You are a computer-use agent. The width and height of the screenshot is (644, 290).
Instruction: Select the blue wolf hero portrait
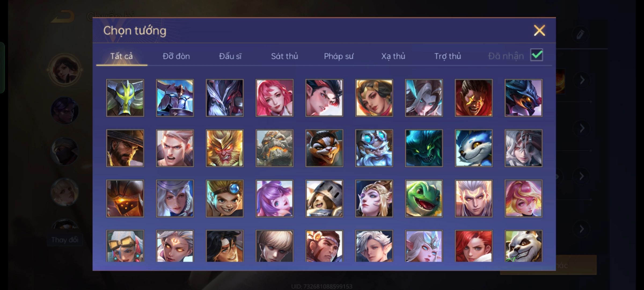(474, 148)
